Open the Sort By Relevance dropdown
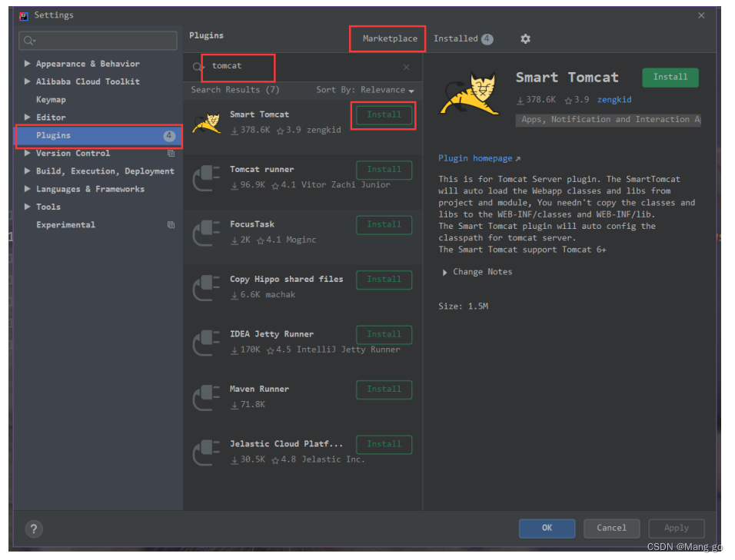This screenshot has height=560, width=735. coord(365,90)
